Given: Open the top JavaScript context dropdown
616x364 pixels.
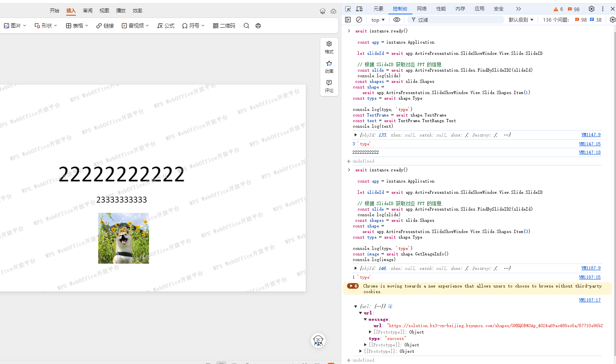Looking at the screenshot, I should point(378,20).
